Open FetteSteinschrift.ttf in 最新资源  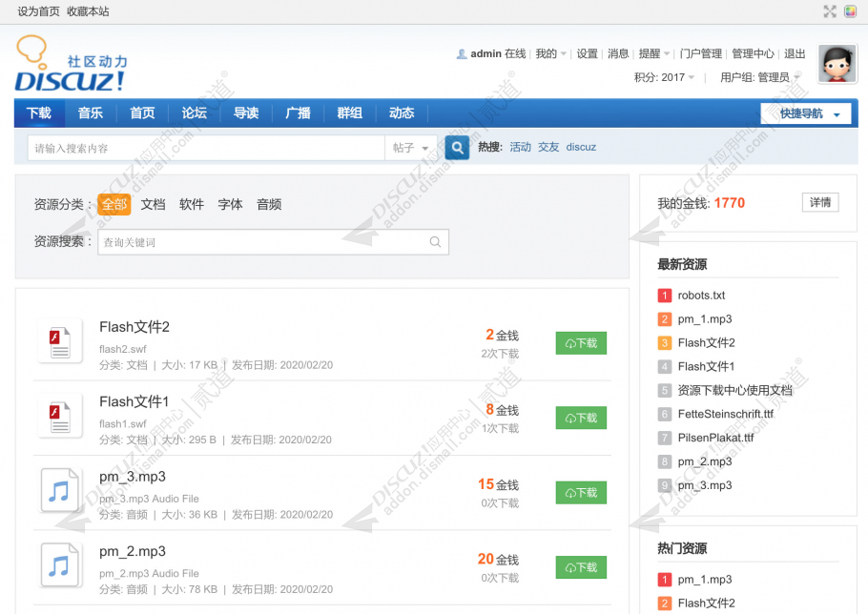click(x=726, y=414)
